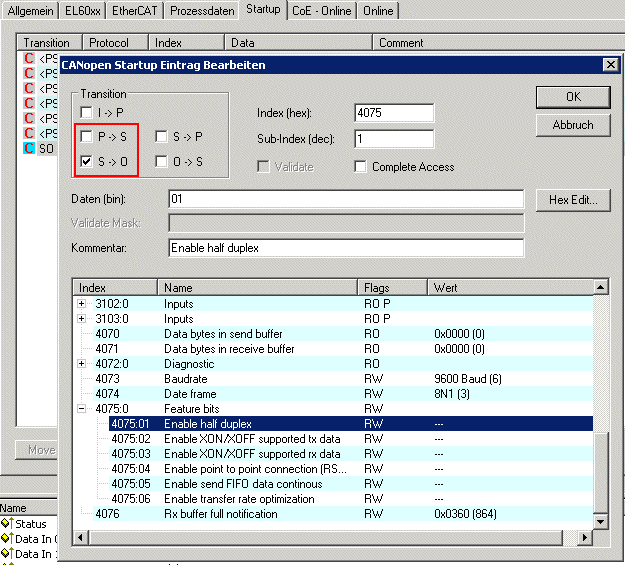Select 4075:02 XON/XOFF tx data row
Image resolution: width=625 pixels, height=565 pixels.
pyautogui.click(x=351, y=439)
